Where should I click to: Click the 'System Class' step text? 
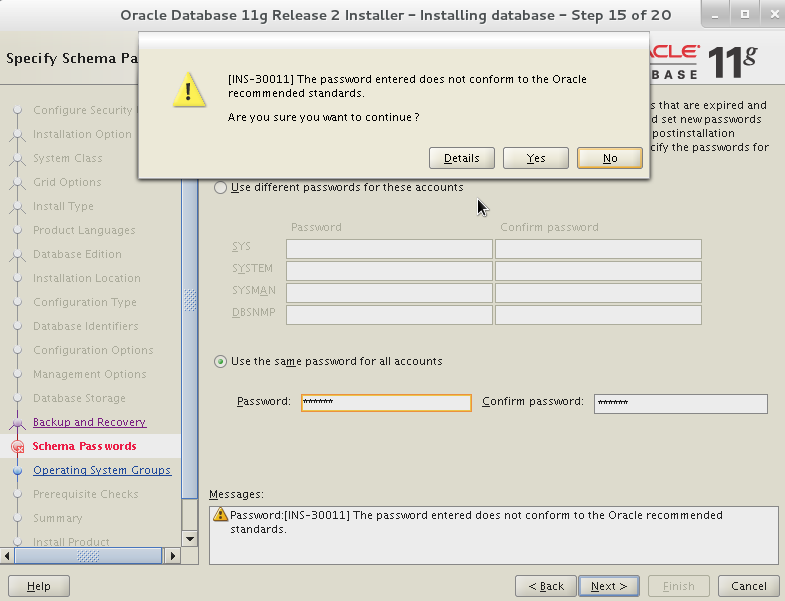tap(68, 158)
